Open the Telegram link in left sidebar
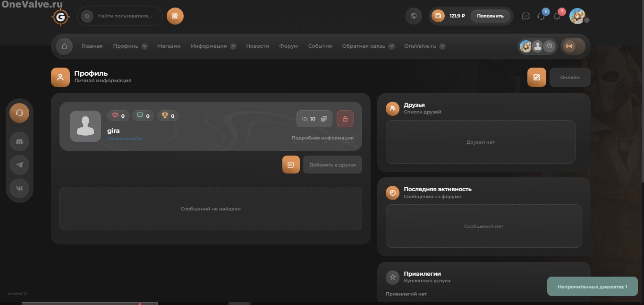The height and width of the screenshot is (305, 644). [19, 165]
